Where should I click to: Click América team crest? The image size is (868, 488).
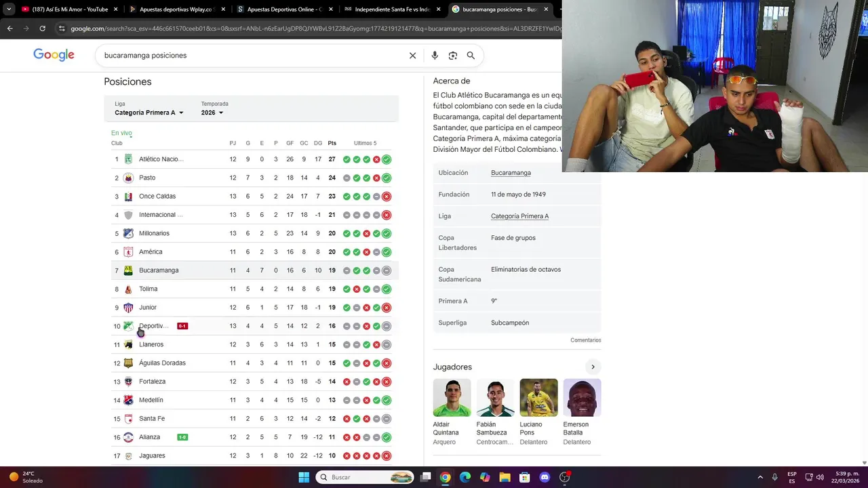pyautogui.click(x=128, y=252)
